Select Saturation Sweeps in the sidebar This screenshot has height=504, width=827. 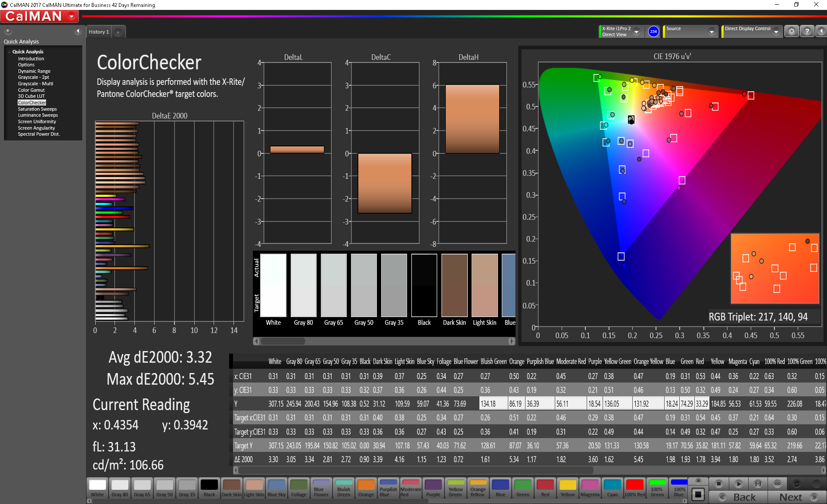[x=37, y=109]
